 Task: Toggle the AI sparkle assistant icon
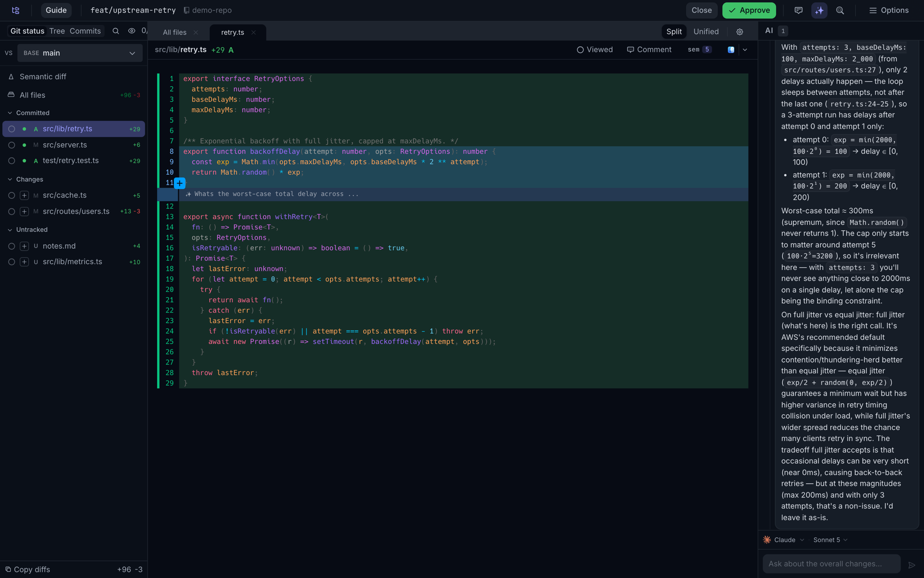point(819,10)
